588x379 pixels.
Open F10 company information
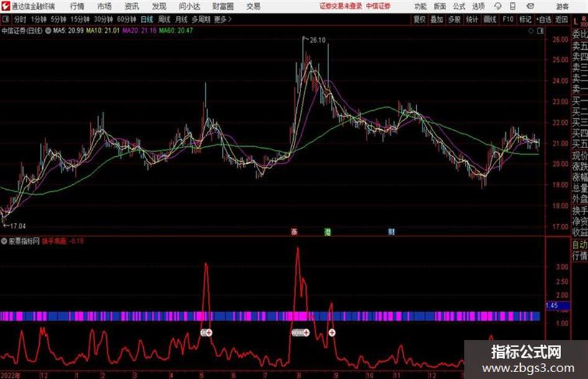pos(508,19)
